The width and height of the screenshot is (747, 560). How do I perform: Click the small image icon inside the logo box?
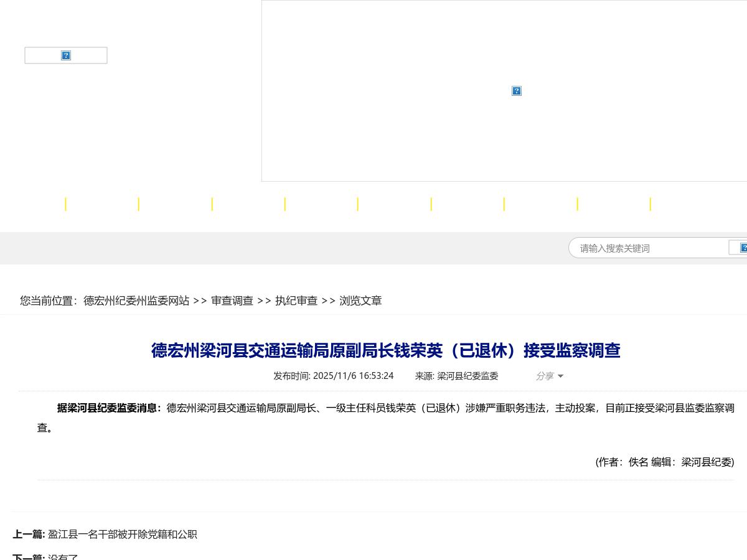point(66,55)
